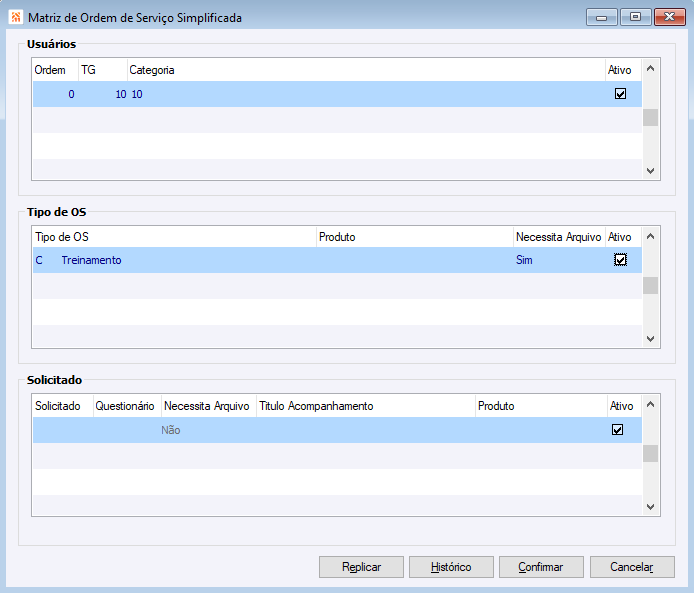Click the Confirmar button
Screen dimensions: 694x593
point(541,567)
